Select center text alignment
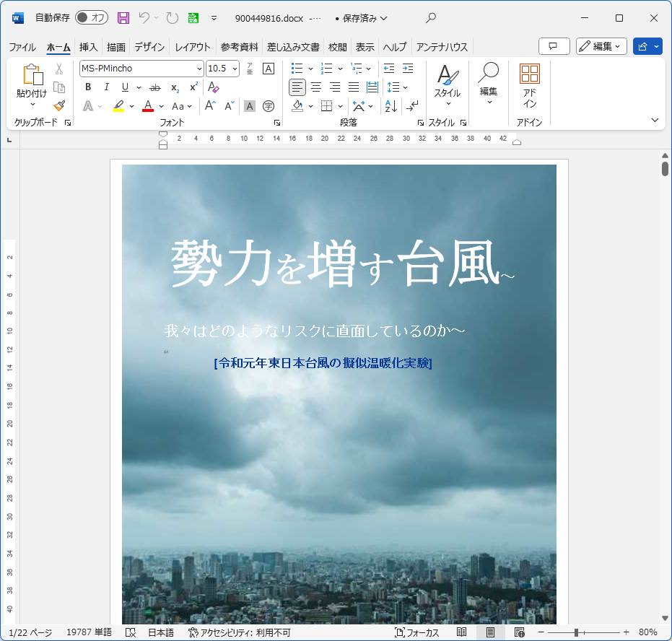This screenshot has width=672, height=641. pos(316,87)
